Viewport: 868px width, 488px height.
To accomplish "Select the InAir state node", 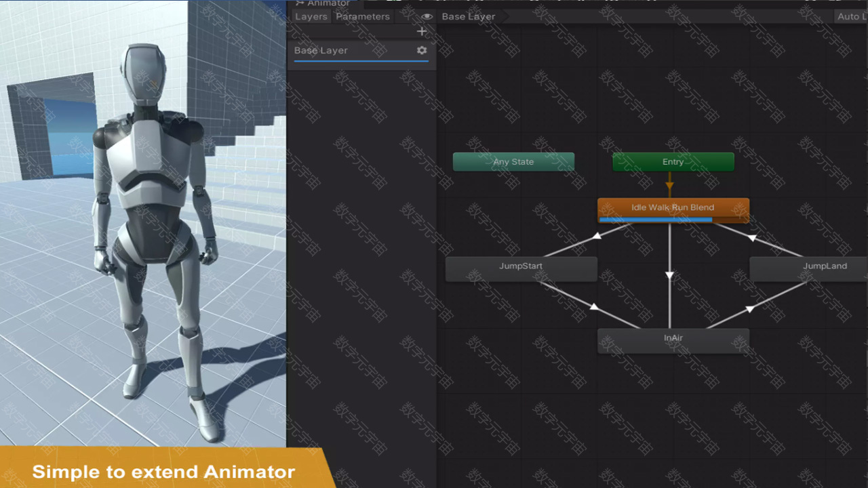I will 673,338.
